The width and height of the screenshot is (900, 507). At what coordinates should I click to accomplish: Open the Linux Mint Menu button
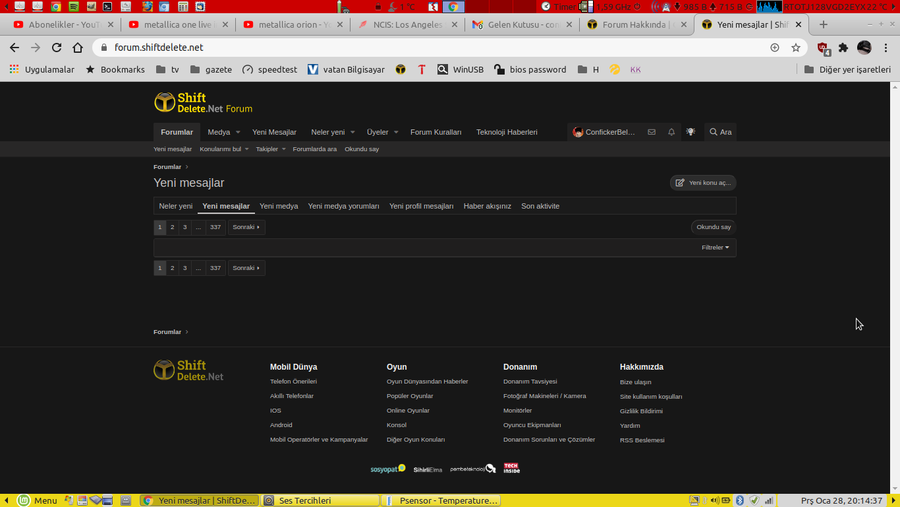[x=38, y=500]
